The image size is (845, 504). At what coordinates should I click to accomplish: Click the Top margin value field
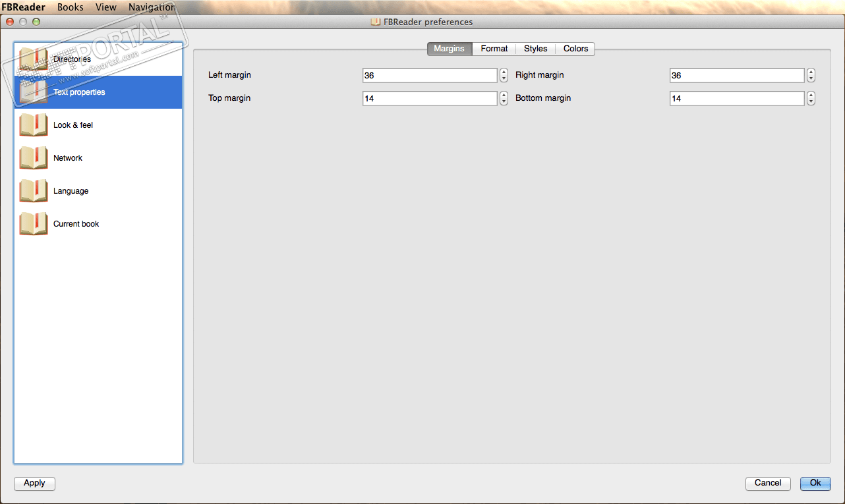coord(430,99)
